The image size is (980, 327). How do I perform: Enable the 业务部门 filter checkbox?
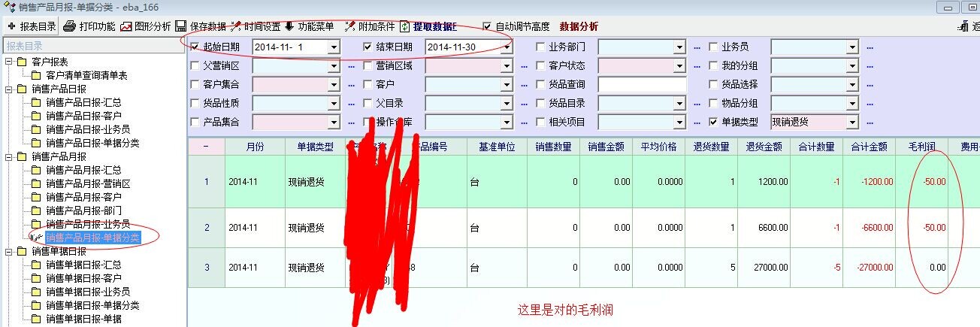(542, 47)
